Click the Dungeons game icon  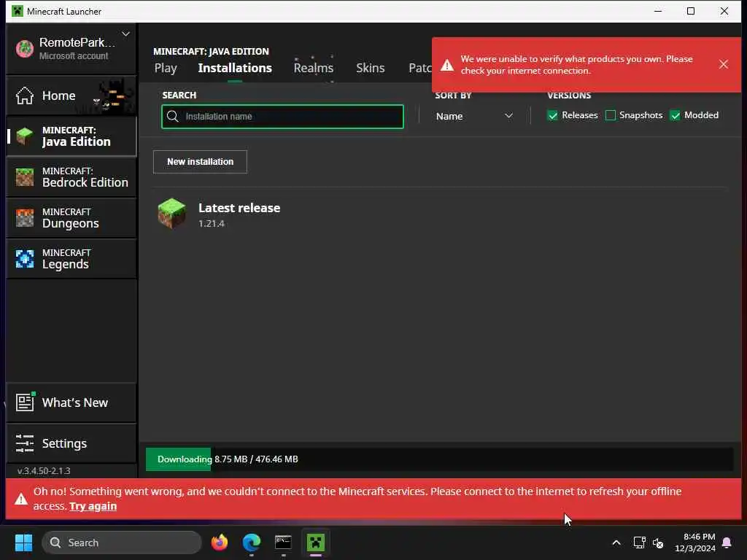pyautogui.click(x=24, y=219)
